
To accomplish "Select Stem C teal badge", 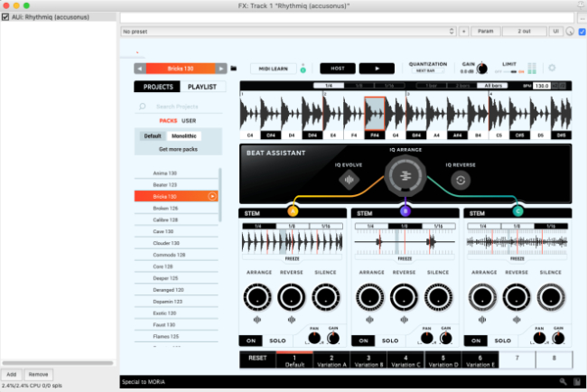I will coord(517,211).
